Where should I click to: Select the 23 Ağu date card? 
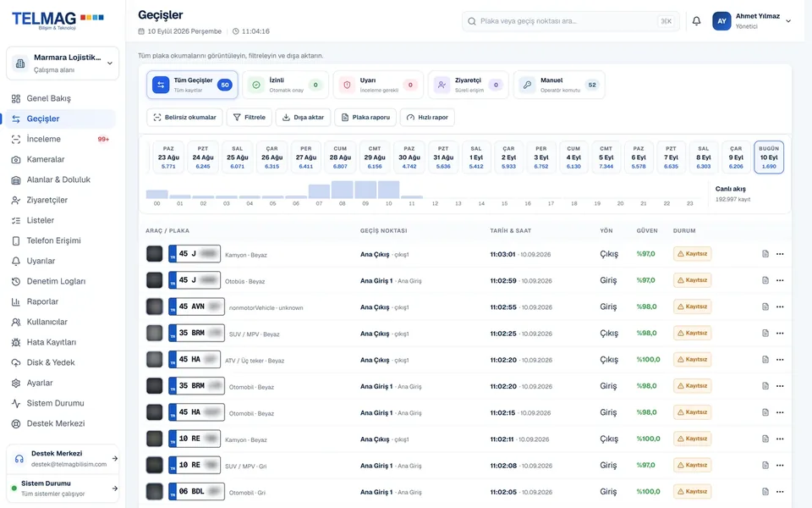coord(168,157)
